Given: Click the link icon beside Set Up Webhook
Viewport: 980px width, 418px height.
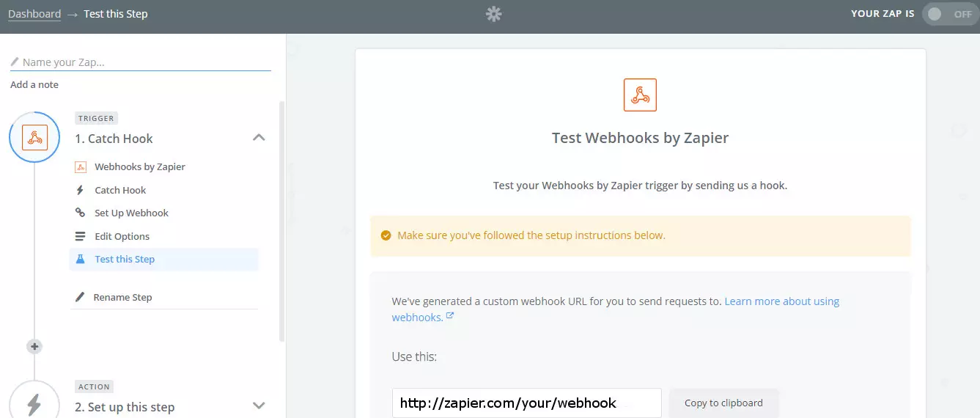Looking at the screenshot, I should click(x=81, y=213).
